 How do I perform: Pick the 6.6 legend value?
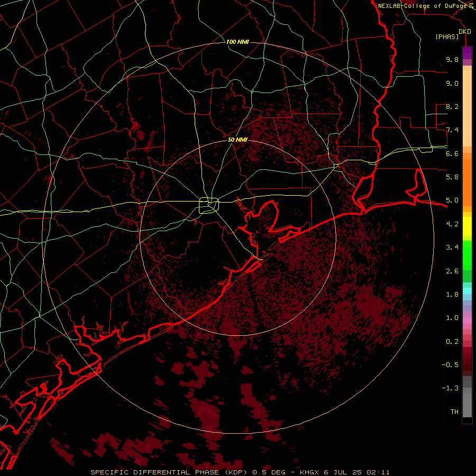click(452, 153)
